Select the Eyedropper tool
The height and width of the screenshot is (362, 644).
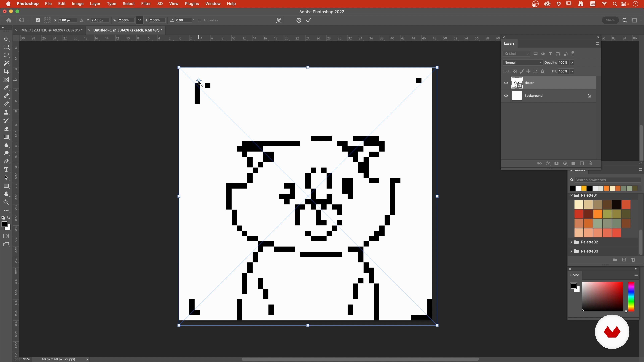(6, 88)
